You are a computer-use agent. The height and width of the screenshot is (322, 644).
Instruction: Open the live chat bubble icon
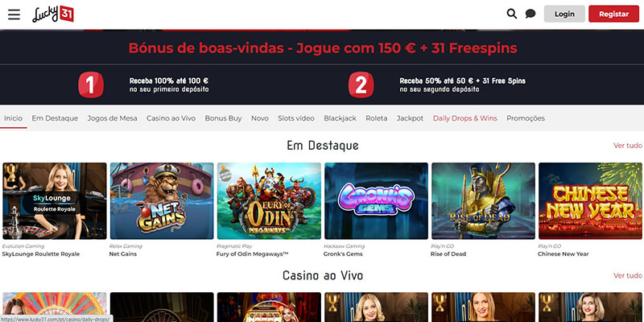pyautogui.click(x=530, y=14)
